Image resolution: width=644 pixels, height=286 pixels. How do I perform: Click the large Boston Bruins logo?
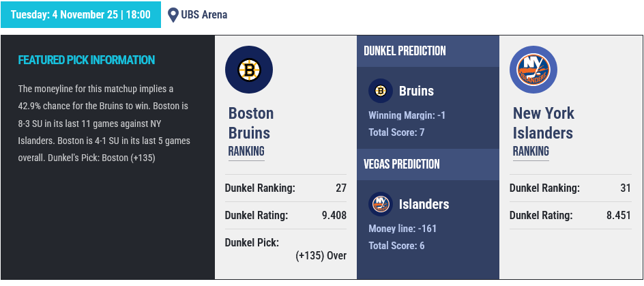pos(248,70)
